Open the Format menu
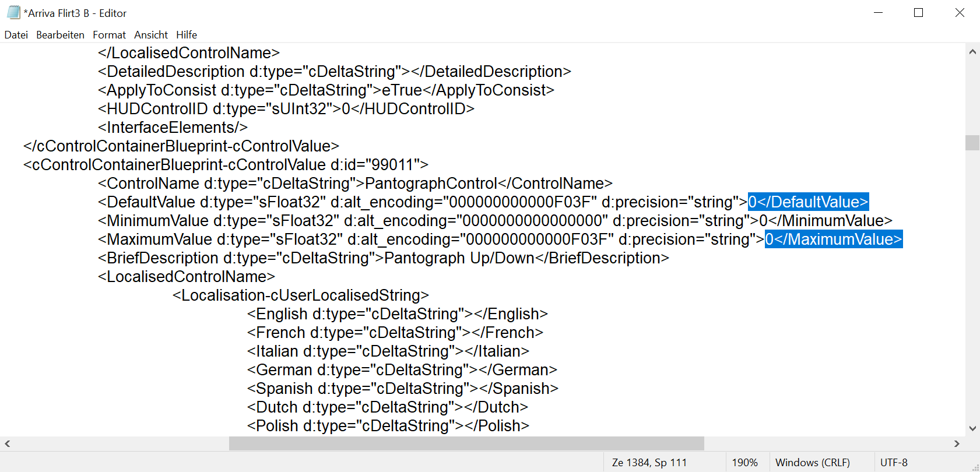The height and width of the screenshot is (472, 980). (109, 35)
